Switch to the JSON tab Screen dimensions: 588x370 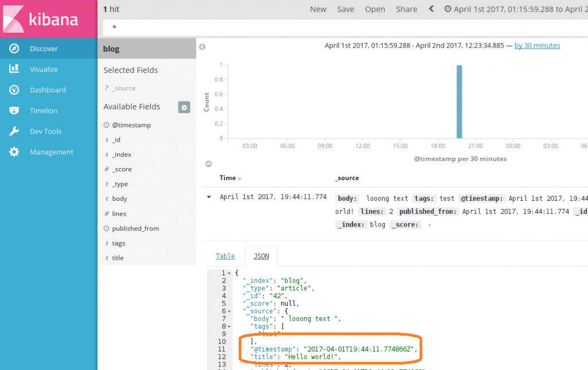tap(261, 256)
